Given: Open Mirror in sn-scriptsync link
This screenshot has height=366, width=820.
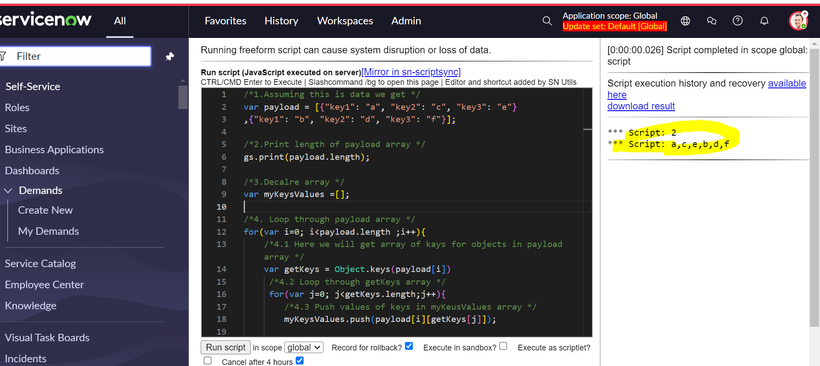Looking at the screenshot, I should click(x=411, y=72).
